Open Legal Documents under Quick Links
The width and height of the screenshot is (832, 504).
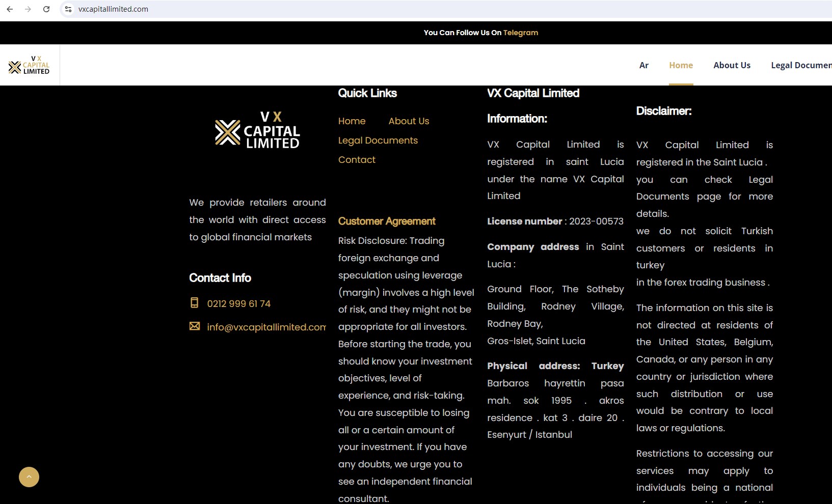click(x=378, y=141)
